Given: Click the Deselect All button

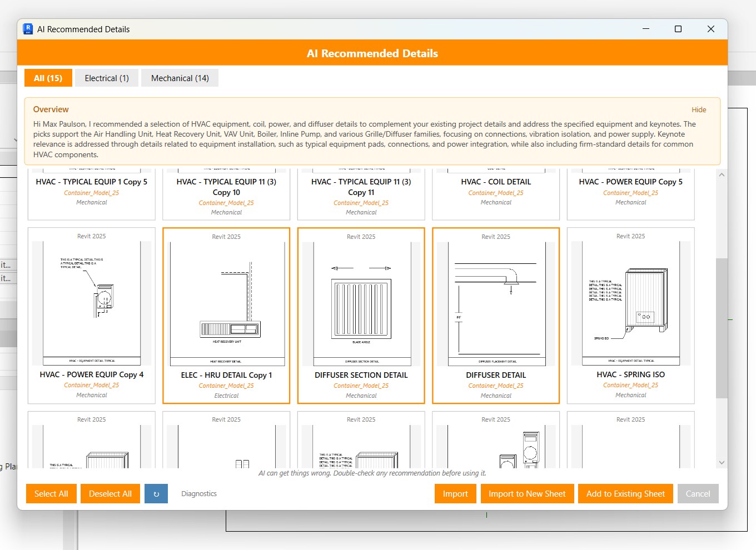Looking at the screenshot, I should 111,494.
